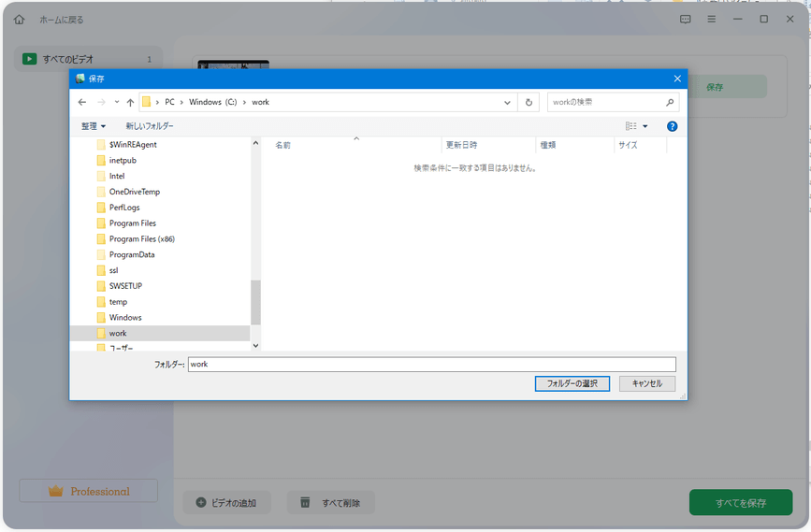This screenshot has height=532, width=811.
Task: Open the hamburger menu in title bar
Action: 712,20
